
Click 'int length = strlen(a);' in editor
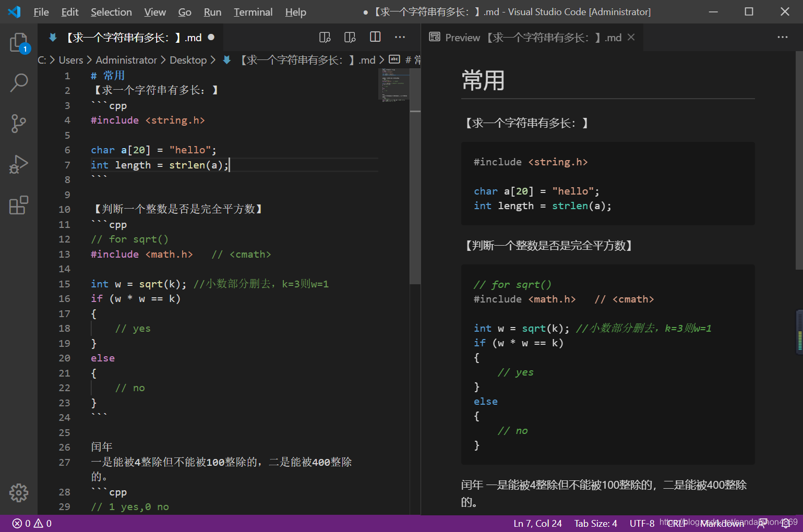click(x=160, y=165)
